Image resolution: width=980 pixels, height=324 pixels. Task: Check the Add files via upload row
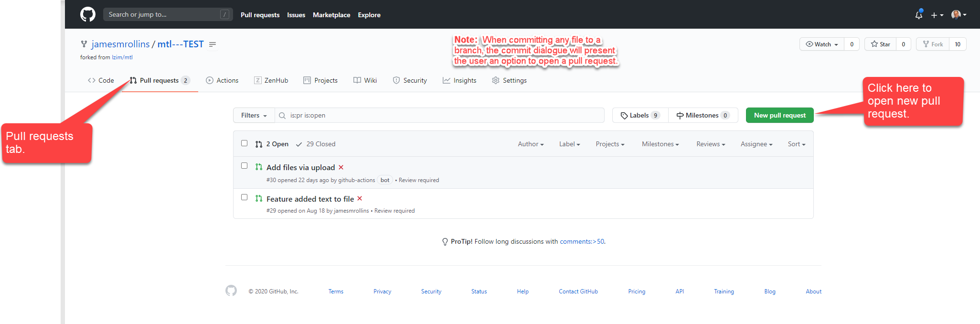(245, 165)
